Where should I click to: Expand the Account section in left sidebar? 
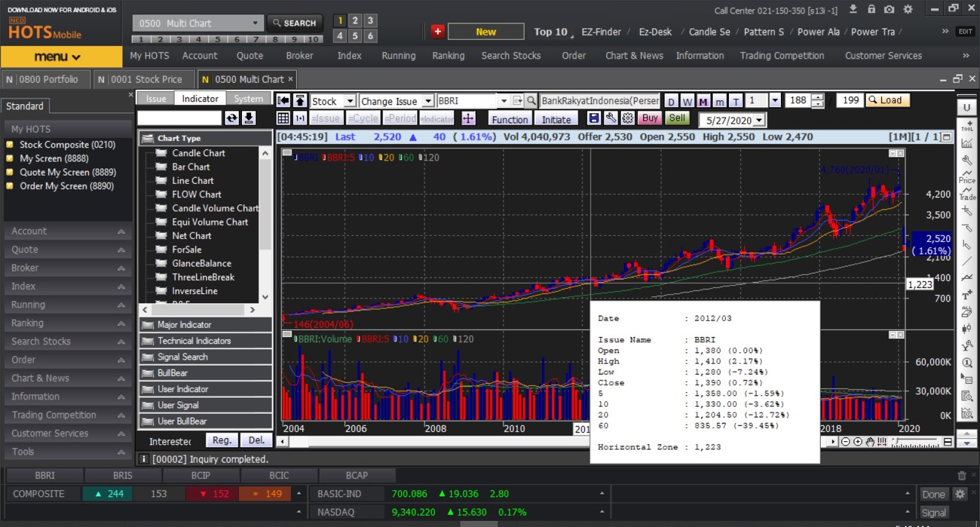(68, 231)
